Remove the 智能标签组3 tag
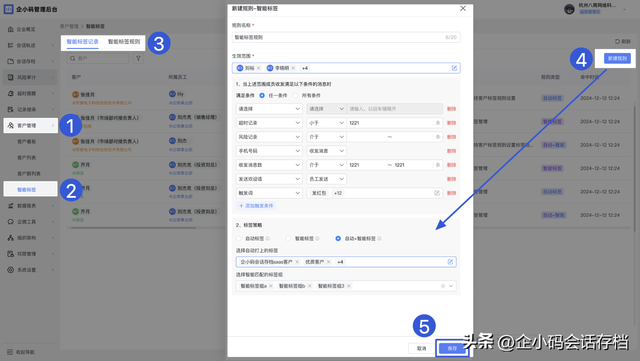The width and height of the screenshot is (640, 361). click(349, 286)
